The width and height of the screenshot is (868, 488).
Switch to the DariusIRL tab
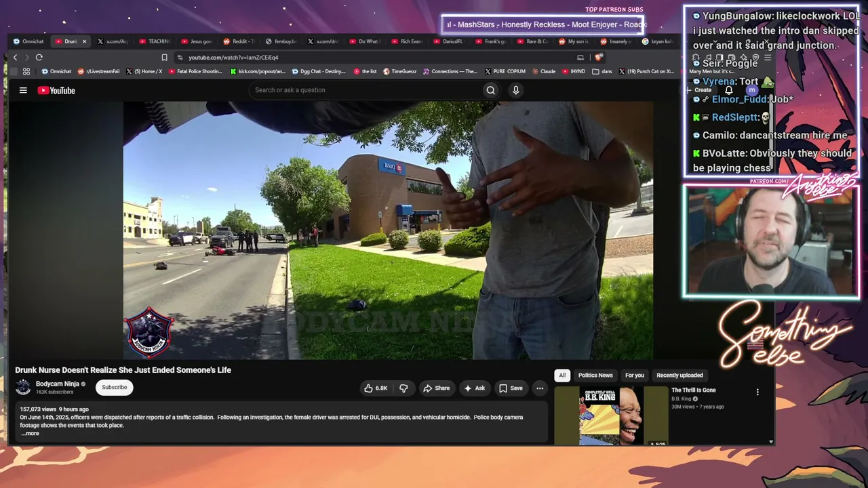click(x=449, y=41)
